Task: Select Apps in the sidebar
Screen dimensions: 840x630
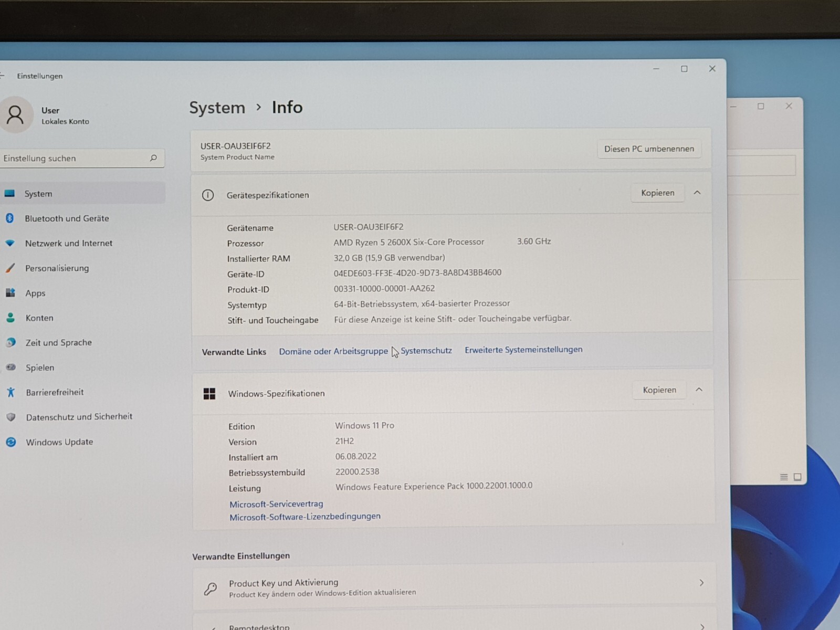Action: 35,293
